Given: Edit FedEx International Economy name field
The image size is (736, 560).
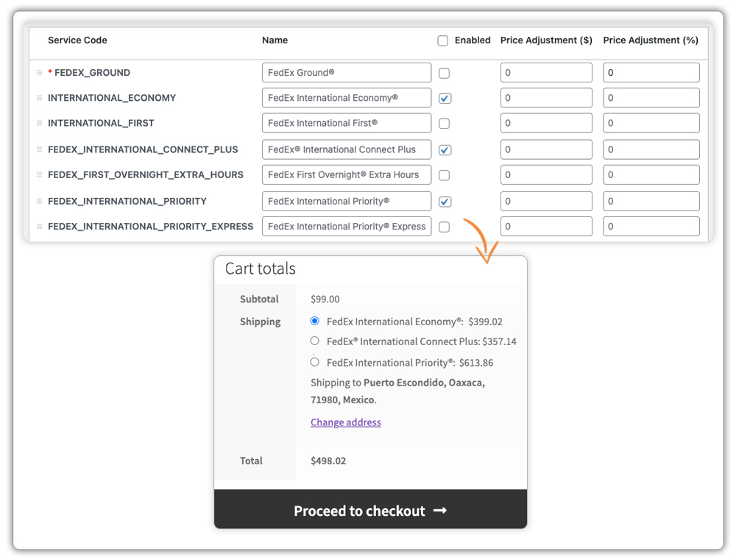Looking at the screenshot, I should [x=347, y=98].
